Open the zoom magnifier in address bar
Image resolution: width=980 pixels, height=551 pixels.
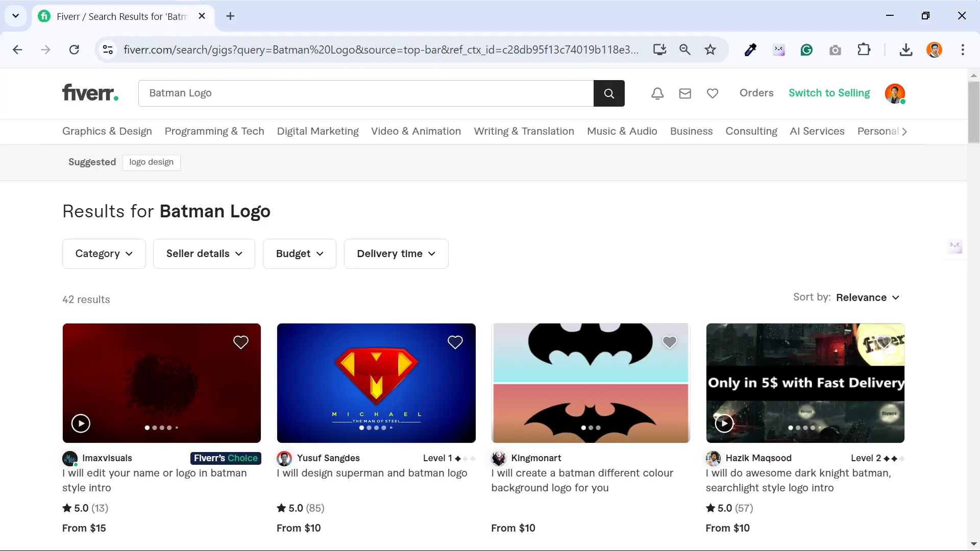(x=685, y=49)
